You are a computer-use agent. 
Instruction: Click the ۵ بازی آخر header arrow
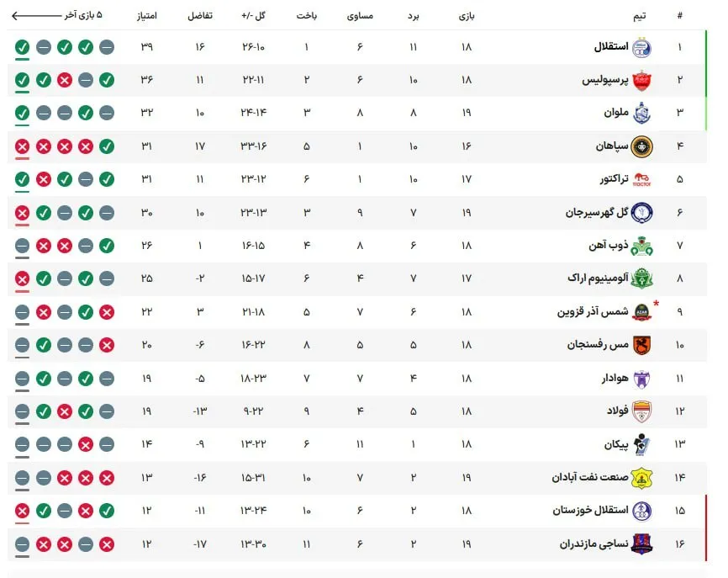tap(36, 16)
